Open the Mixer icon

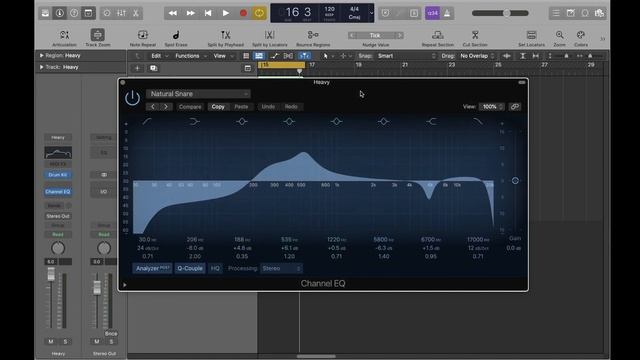121,13
